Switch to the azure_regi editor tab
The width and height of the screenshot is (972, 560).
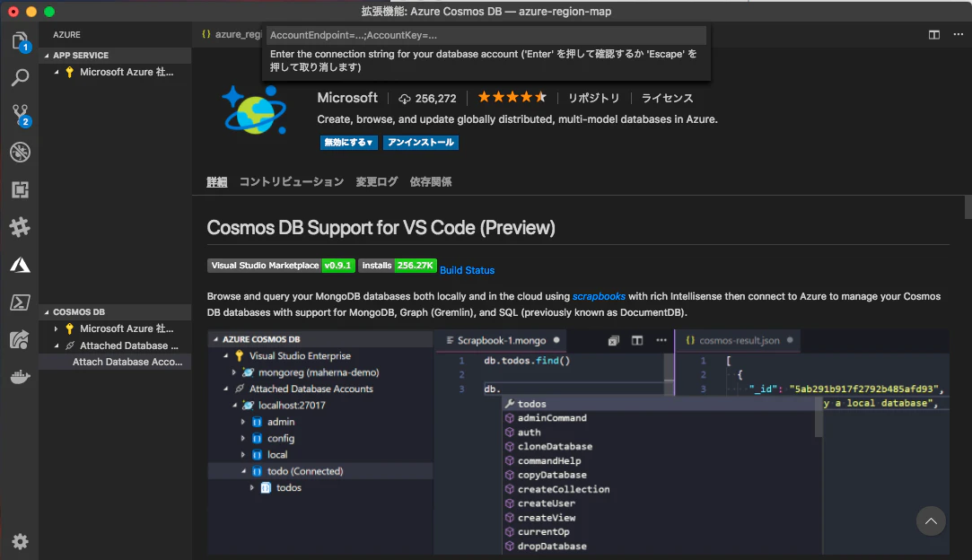231,34
